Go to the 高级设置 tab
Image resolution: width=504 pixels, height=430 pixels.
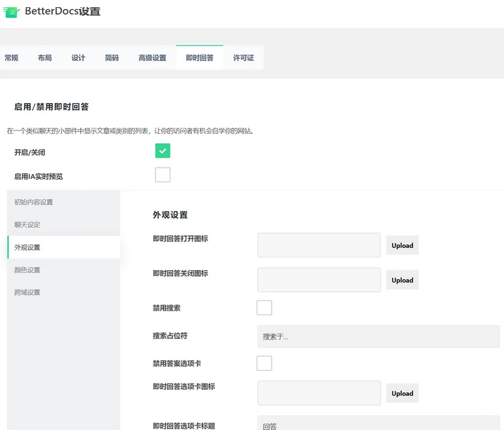pos(152,58)
